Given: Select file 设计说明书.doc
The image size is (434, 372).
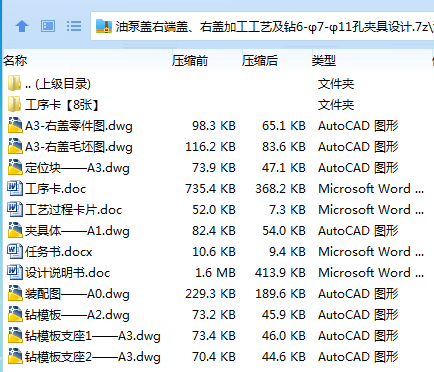Looking at the screenshot, I should click(x=67, y=273).
